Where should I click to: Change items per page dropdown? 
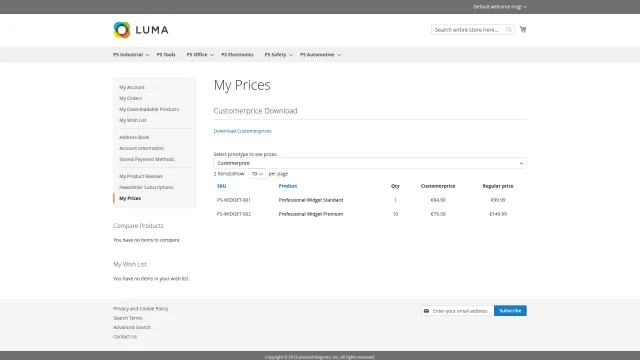[x=257, y=174]
